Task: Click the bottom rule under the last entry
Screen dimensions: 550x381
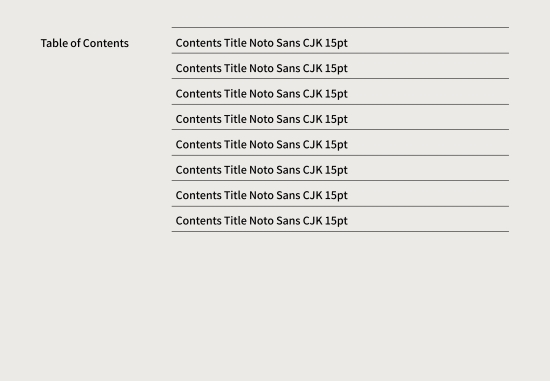Action: [x=340, y=232]
